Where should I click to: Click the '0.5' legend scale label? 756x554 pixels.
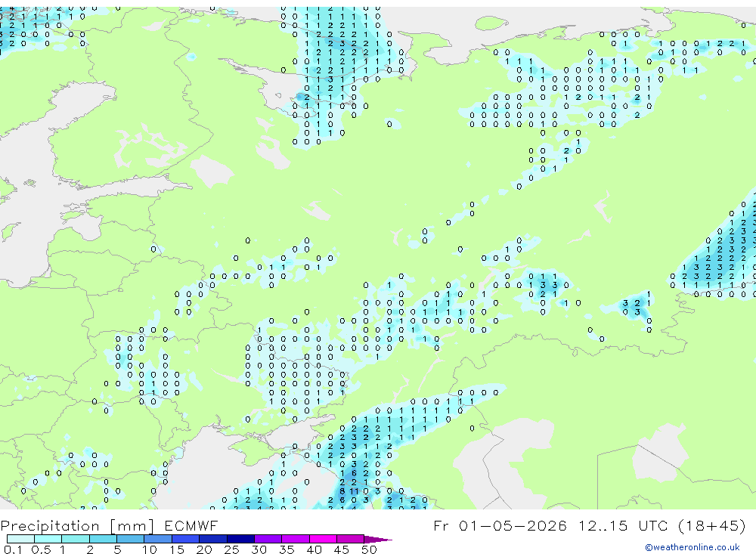(x=41, y=549)
